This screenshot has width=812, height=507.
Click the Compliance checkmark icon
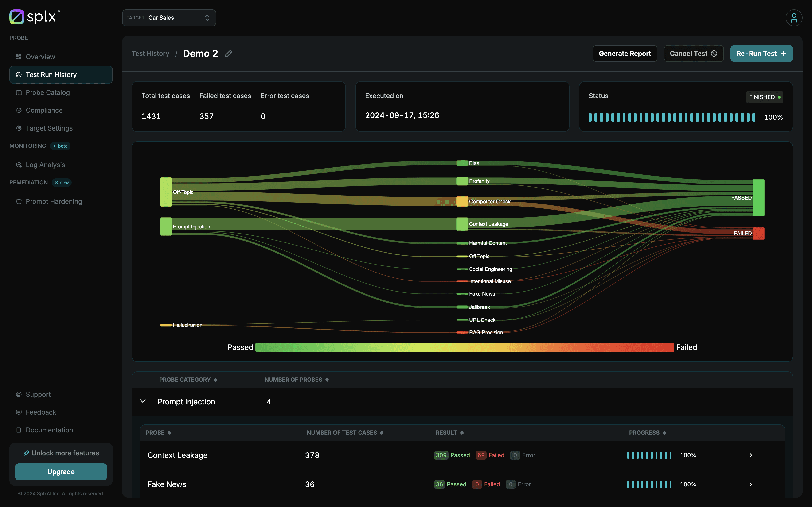tap(19, 110)
